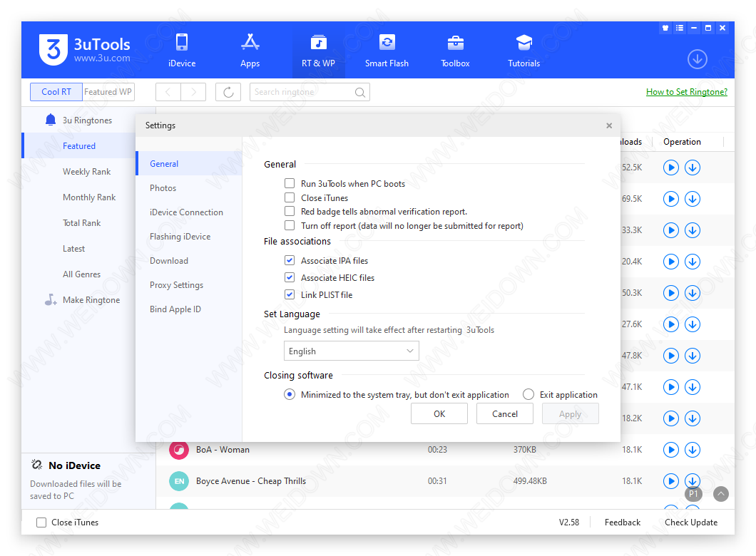Open Smart Flash from the top navigation

[387, 51]
